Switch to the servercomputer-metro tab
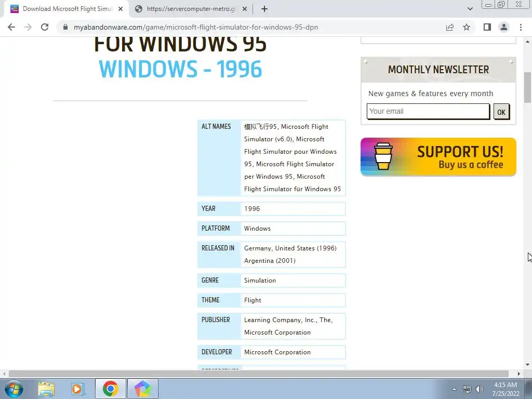The height and width of the screenshot is (399, 532). coord(190,9)
